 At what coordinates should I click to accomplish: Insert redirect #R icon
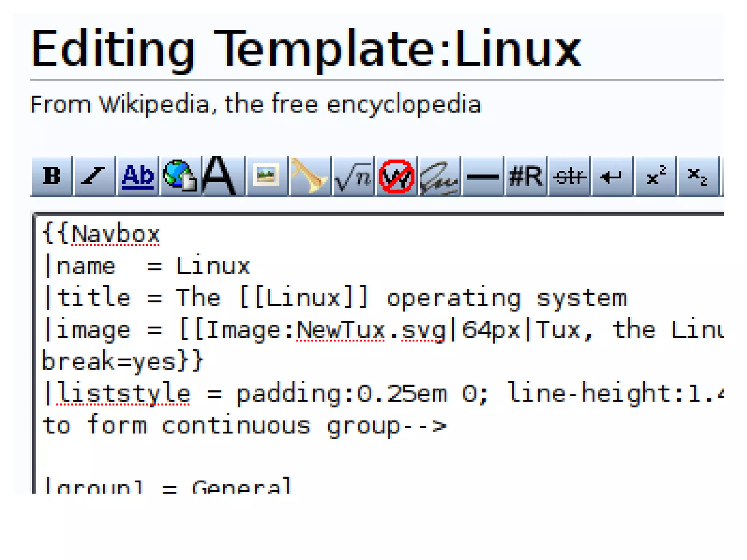click(525, 177)
